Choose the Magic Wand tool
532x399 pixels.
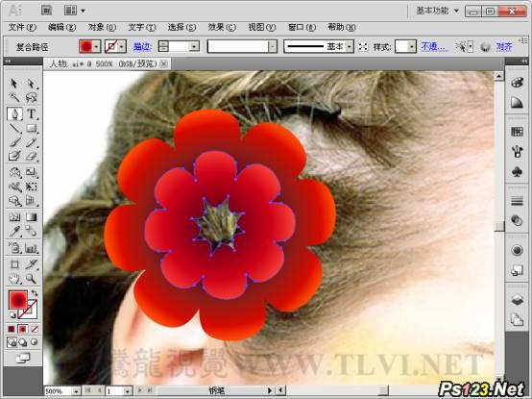click(14, 97)
